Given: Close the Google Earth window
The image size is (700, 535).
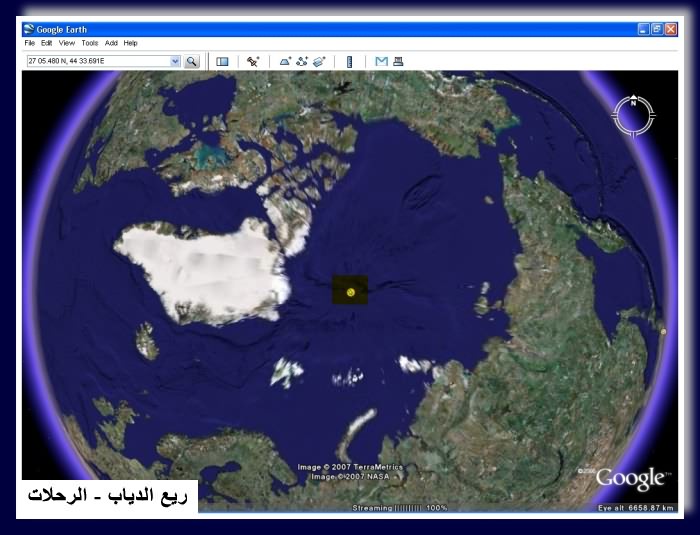Looking at the screenshot, I should pyautogui.click(x=671, y=29).
